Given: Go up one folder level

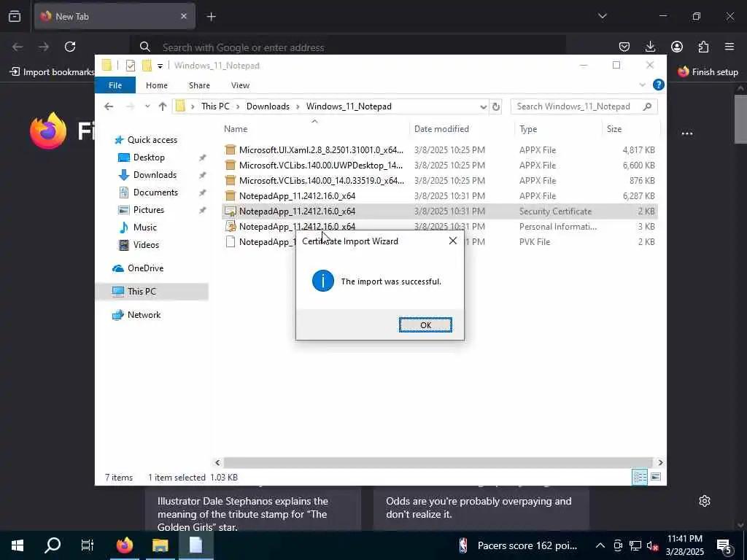Looking at the screenshot, I should (x=163, y=106).
